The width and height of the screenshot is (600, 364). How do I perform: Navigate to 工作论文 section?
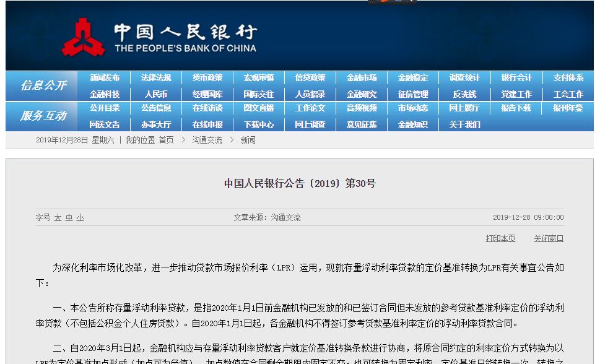310,108
